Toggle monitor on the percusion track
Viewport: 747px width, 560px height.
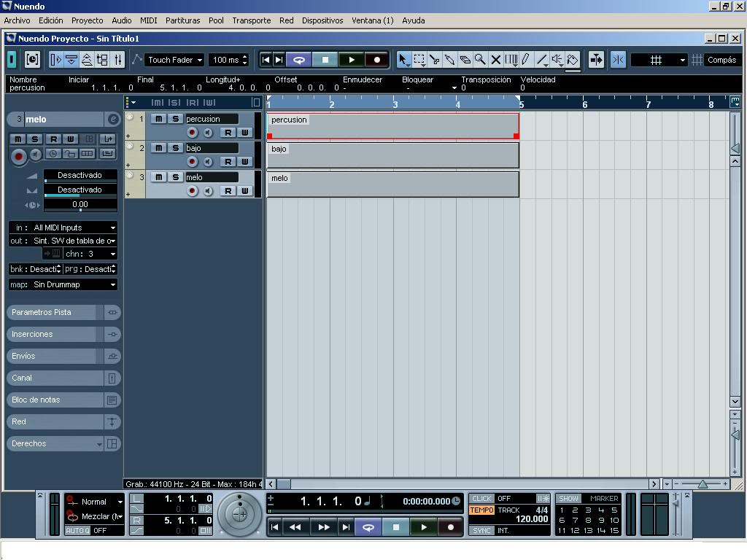click(208, 133)
